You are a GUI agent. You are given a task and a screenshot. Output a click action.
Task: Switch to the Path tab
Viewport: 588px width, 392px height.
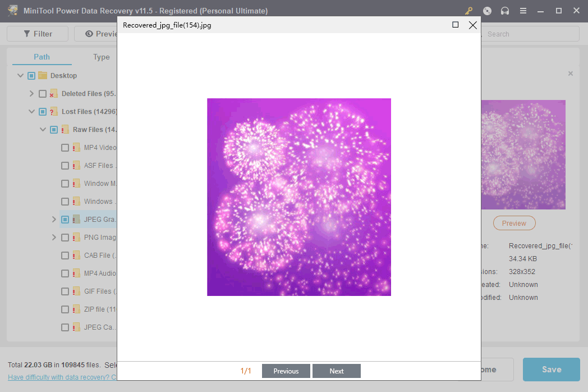coord(42,57)
